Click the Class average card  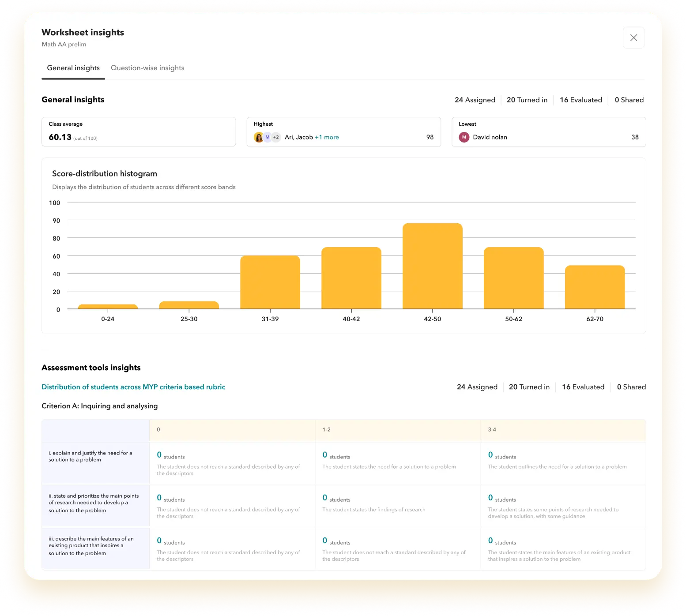pyautogui.click(x=139, y=131)
